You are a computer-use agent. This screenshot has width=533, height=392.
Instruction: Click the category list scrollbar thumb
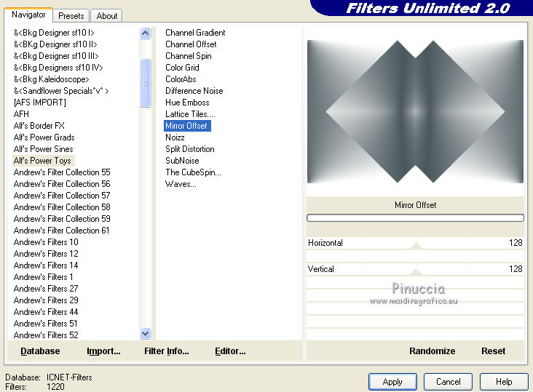(145, 83)
